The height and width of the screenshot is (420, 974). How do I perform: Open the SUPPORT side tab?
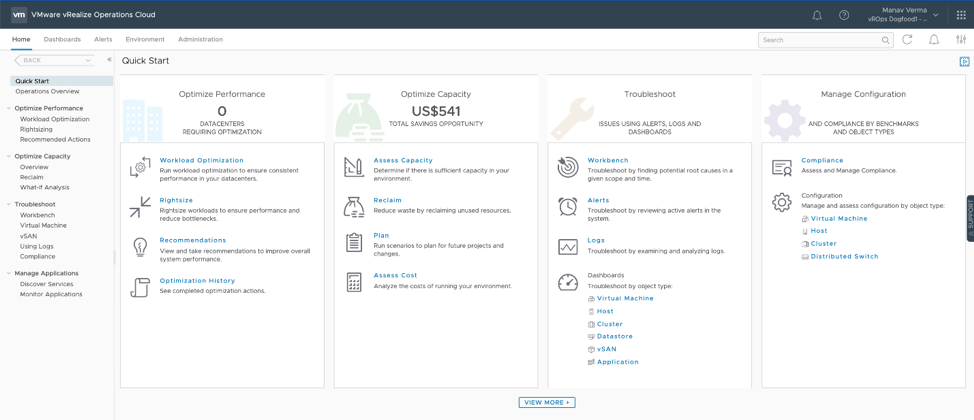click(x=970, y=218)
